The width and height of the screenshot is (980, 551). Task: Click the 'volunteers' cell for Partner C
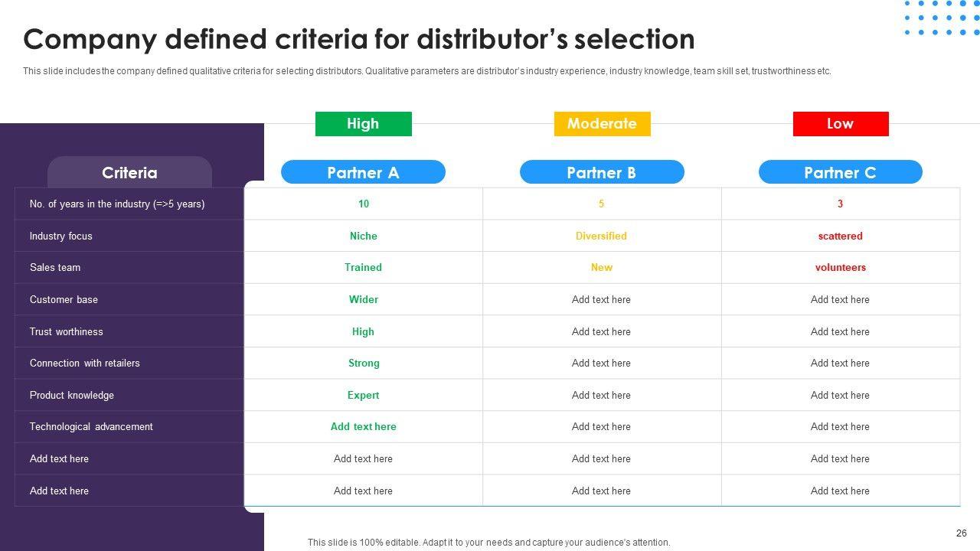[840, 268]
